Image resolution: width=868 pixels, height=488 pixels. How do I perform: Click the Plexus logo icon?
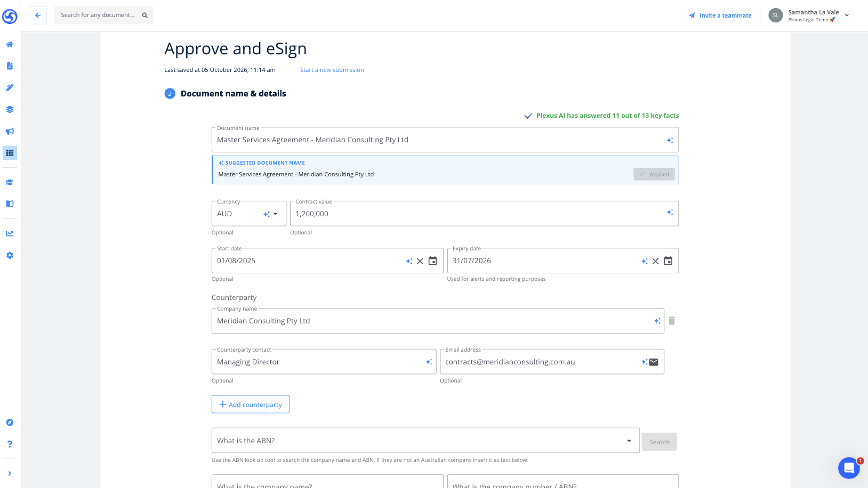click(10, 17)
